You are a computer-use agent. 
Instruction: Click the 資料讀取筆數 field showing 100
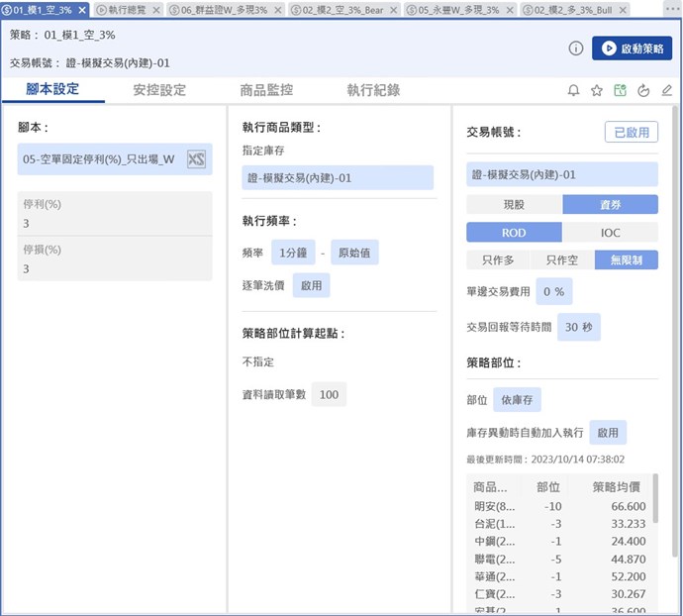pyautogui.click(x=329, y=394)
